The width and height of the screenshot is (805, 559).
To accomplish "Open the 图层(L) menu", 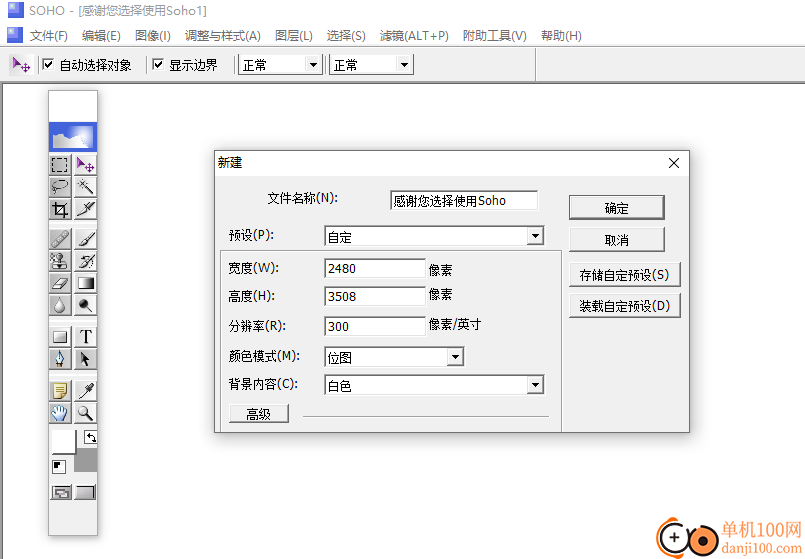I will pos(294,35).
